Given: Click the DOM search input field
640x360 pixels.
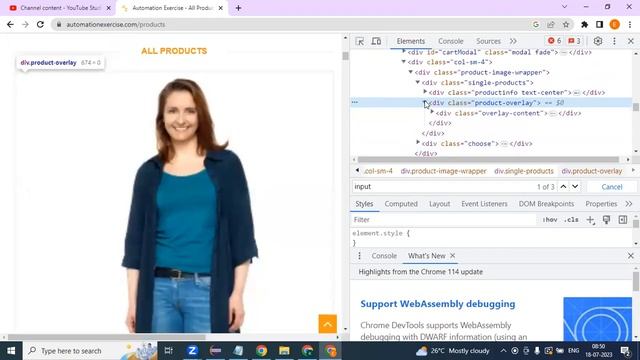Looking at the screenshot, I should tap(443, 187).
